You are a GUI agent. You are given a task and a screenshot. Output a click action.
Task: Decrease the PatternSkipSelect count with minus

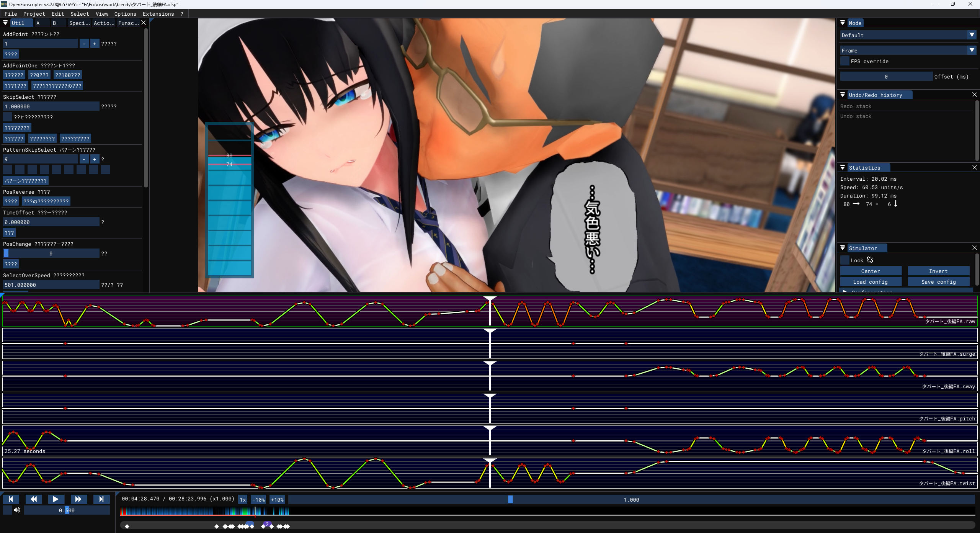(x=84, y=159)
